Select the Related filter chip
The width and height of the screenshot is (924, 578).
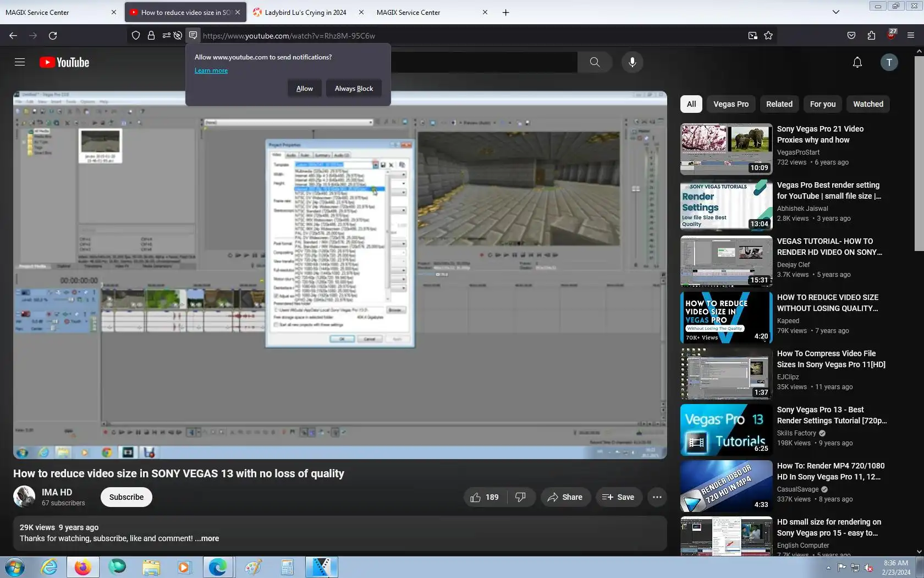click(779, 104)
